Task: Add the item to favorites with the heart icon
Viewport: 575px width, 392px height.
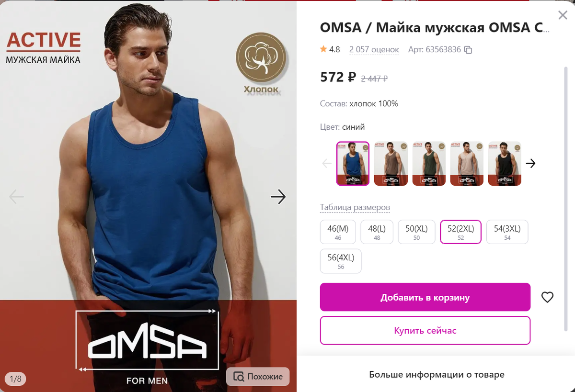Action: click(547, 297)
